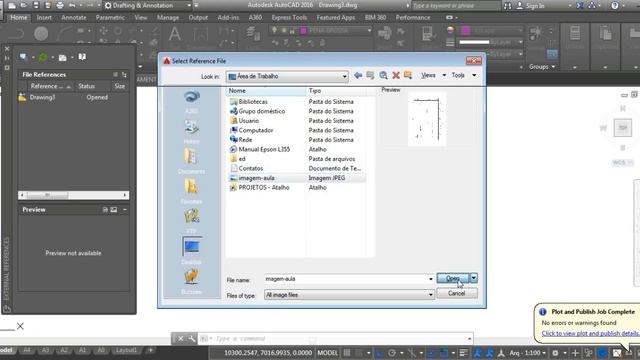
Task: Toggle preview mode in Preview panel header
Action: tap(114, 209)
